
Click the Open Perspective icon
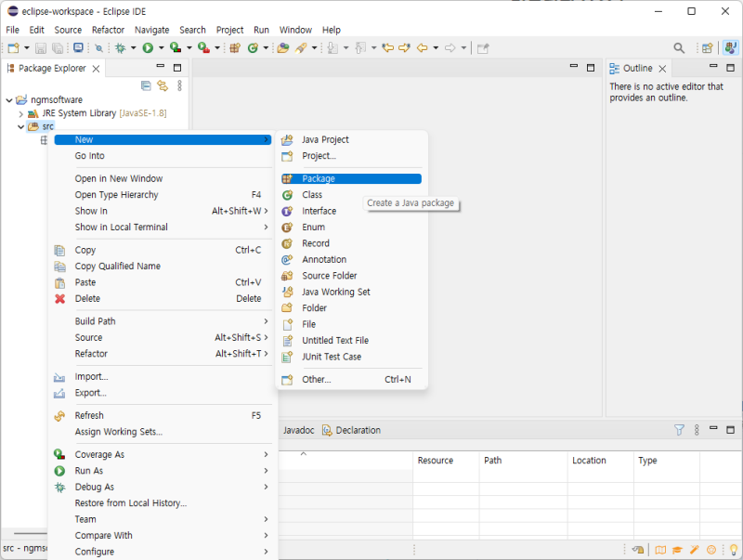[x=708, y=48]
